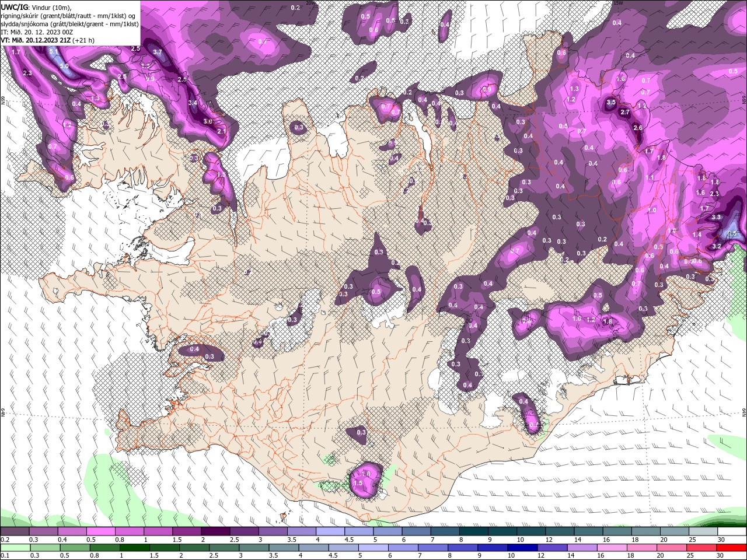Click the '5.1' precipitation value on the map
This screenshot has height=560, width=747.
pyautogui.click(x=53, y=51)
